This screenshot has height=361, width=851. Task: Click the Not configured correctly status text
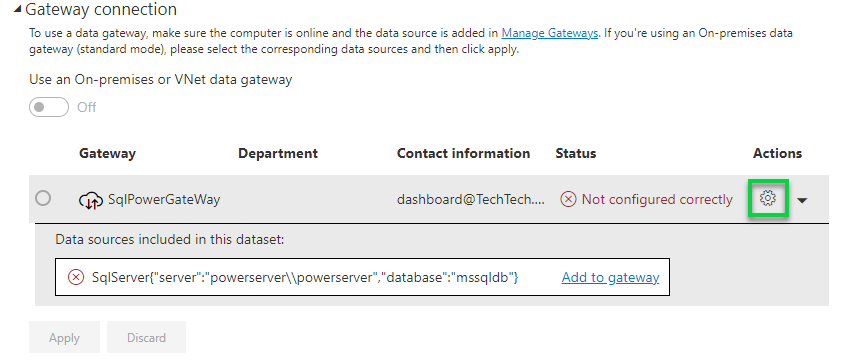(657, 199)
